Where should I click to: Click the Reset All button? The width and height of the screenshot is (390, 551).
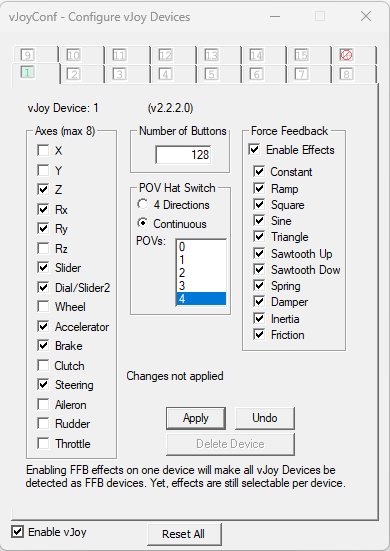[184, 534]
